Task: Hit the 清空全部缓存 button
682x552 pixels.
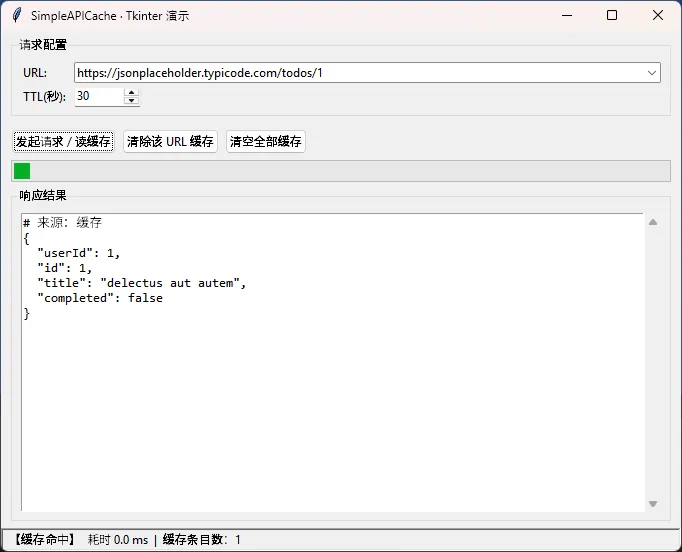Action: [x=266, y=142]
